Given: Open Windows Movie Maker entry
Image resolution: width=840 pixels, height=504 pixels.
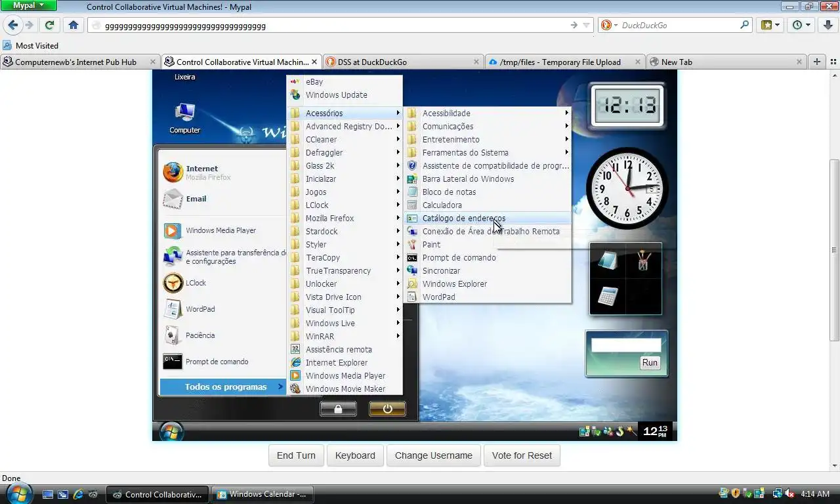Looking at the screenshot, I should 345,388.
